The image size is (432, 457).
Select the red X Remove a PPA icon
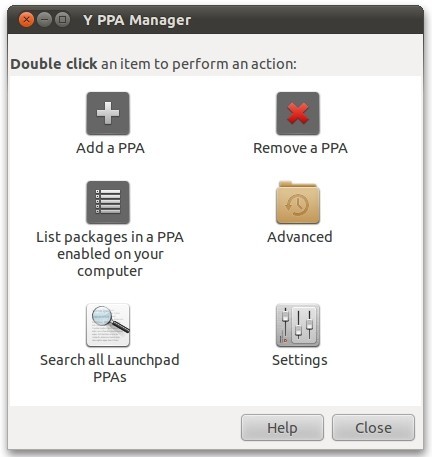pos(298,113)
